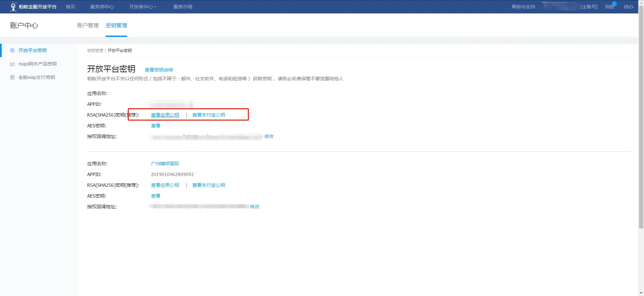644x296 pixels.
Task: Click 查看应用公钥 for the first app
Action: (165, 115)
